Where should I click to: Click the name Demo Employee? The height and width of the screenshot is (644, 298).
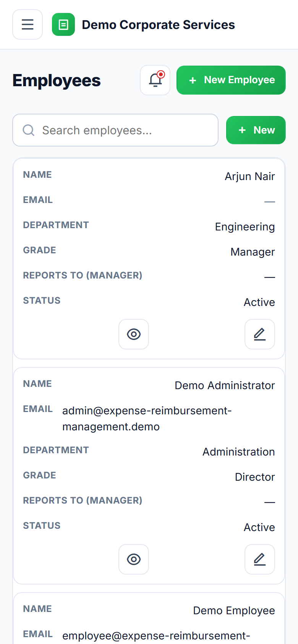coord(234,610)
